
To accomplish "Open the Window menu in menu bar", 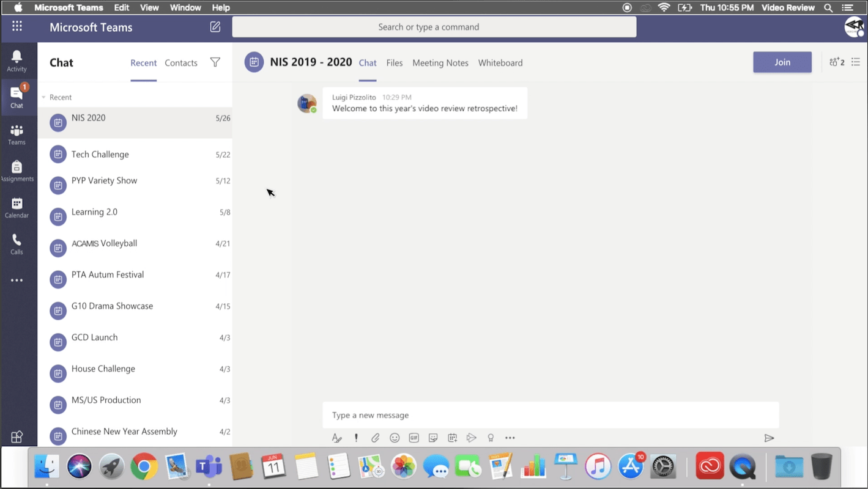I will pyautogui.click(x=185, y=7).
